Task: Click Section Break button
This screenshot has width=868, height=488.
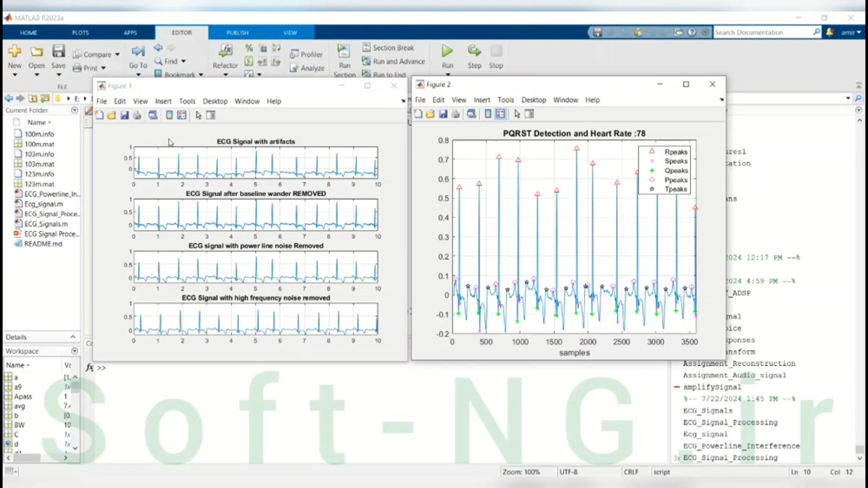Action: [388, 47]
